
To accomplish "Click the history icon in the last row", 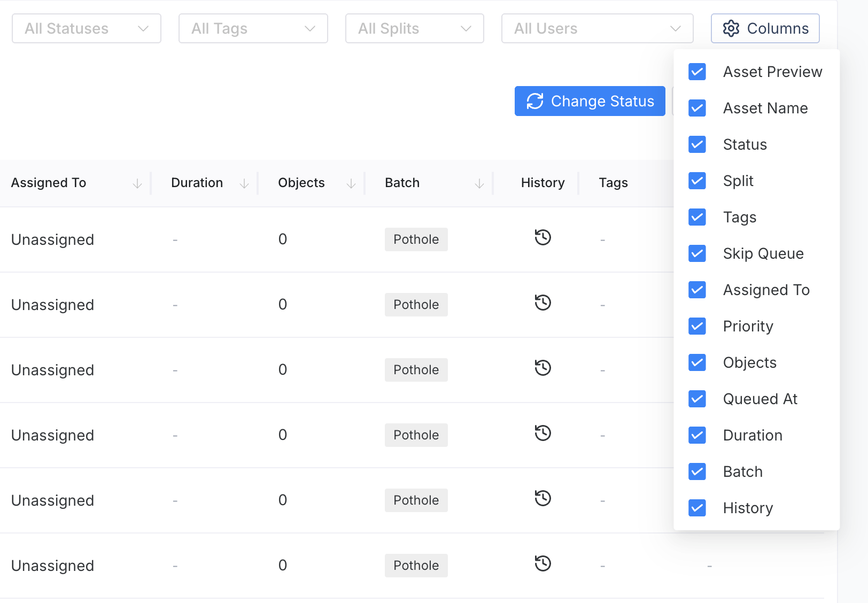I will click(542, 563).
